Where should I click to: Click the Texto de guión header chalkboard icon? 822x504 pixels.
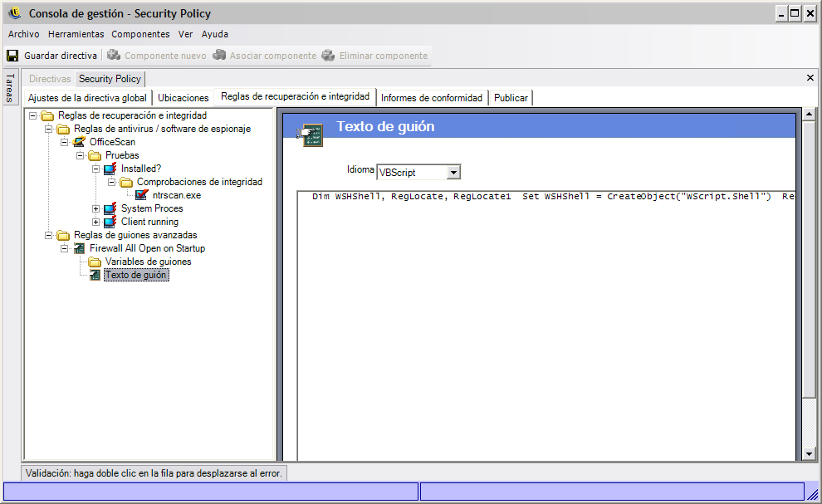[x=311, y=135]
